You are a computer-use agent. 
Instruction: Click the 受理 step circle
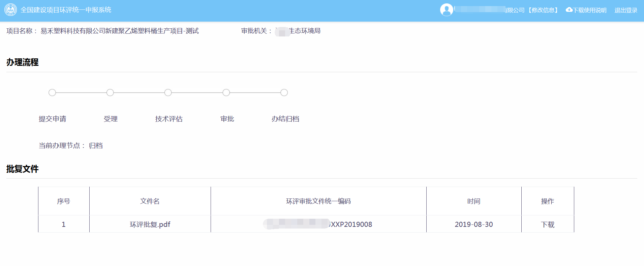click(110, 92)
